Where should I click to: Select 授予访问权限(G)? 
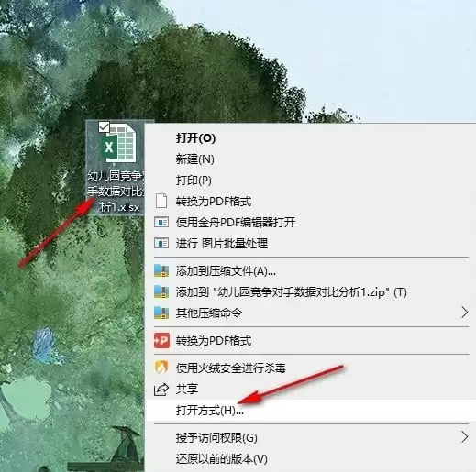click(216, 438)
